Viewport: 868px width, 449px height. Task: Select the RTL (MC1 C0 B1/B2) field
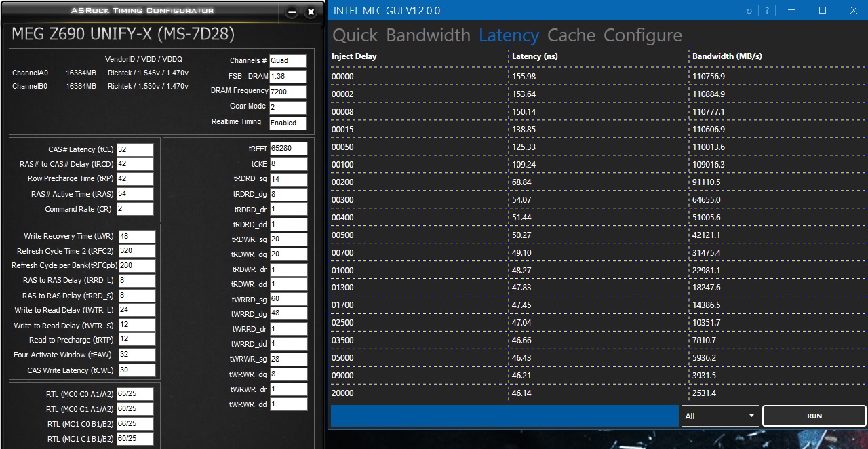[x=135, y=424]
